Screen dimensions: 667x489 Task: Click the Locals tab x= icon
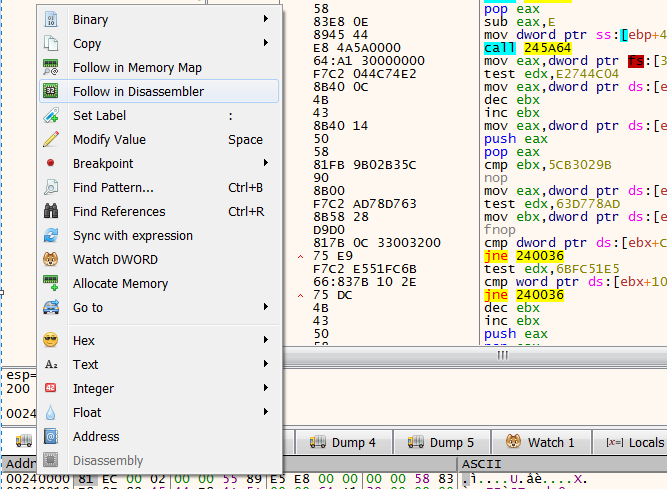[x=614, y=443]
